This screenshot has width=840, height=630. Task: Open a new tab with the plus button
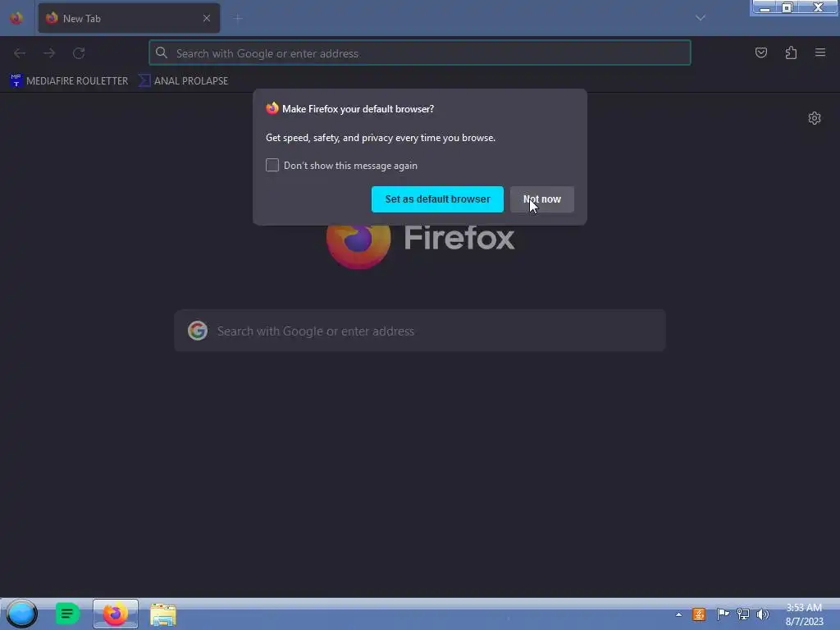pos(239,18)
